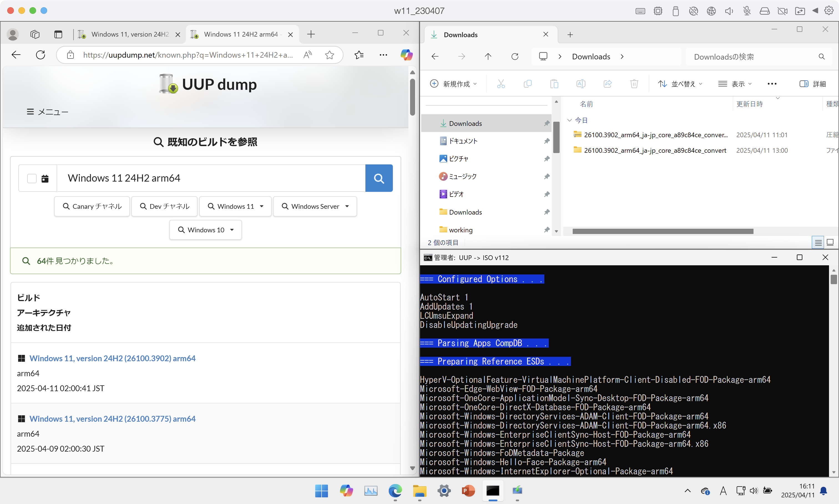Expand Windows 11 search dropdown
The image size is (839, 504).
(235, 206)
